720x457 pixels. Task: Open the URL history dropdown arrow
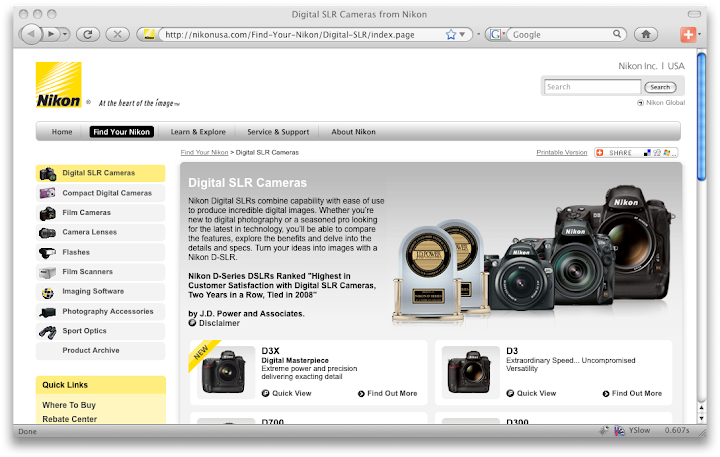462,34
